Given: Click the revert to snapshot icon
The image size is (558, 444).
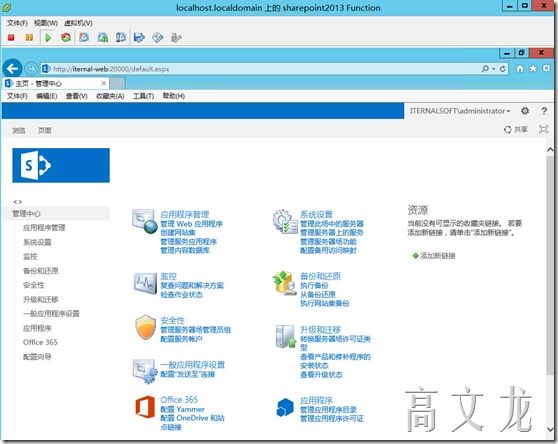Looking at the screenshot, I should click(102, 37).
